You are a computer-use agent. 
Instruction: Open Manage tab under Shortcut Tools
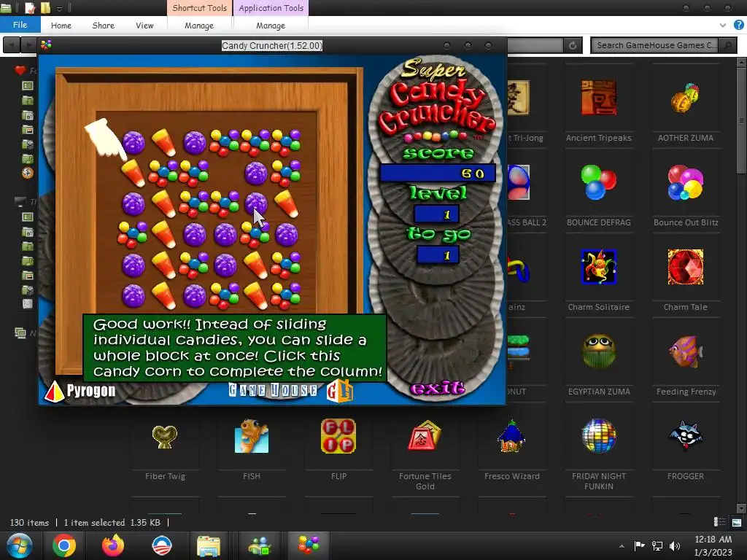[x=199, y=26]
